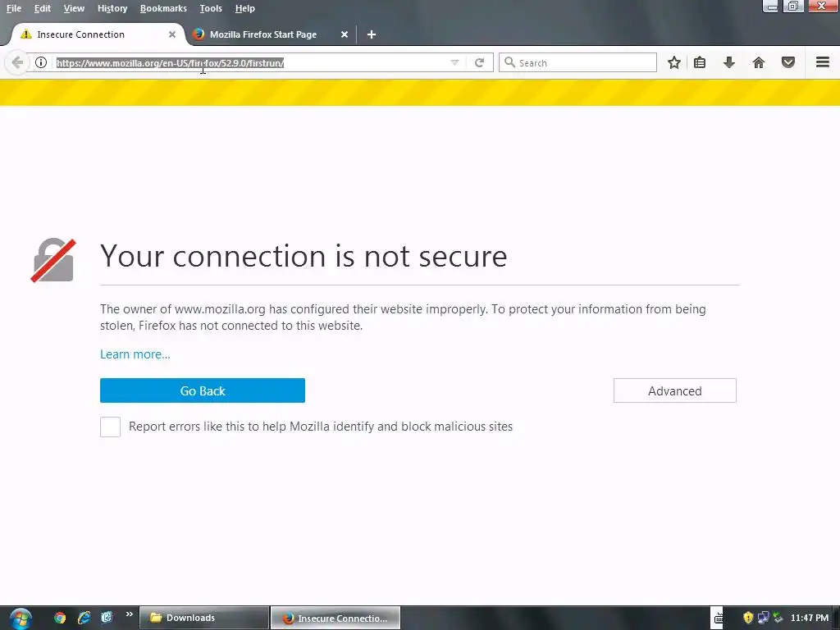Click the back arrow navigation button
Viewport: 840px width, 630px height.
tap(17, 62)
